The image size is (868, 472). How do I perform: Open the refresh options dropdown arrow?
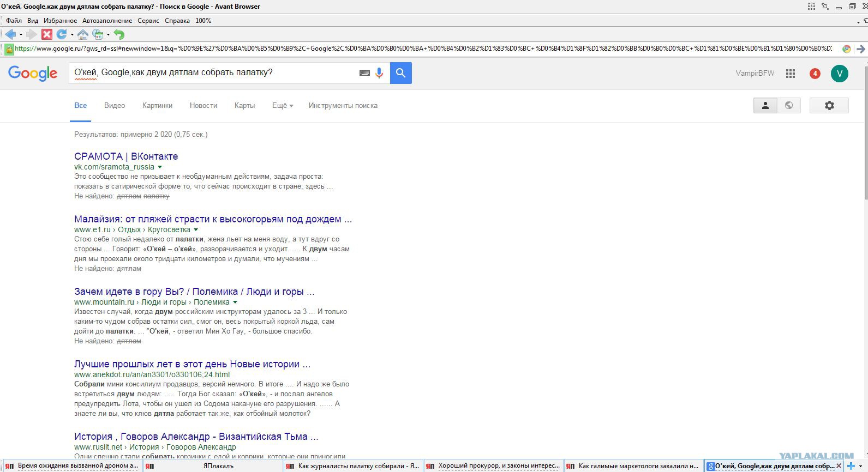tap(72, 35)
